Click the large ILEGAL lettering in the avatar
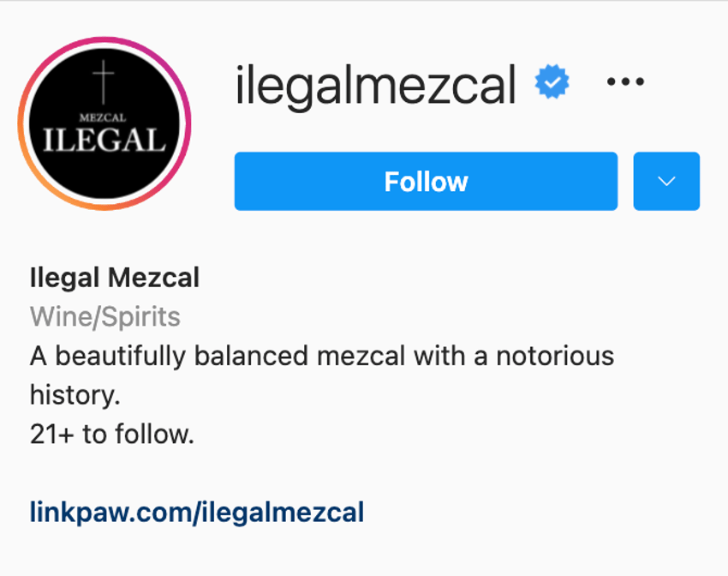This screenshot has width=728, height=576. pyautogui.click(x=104, y=141)
